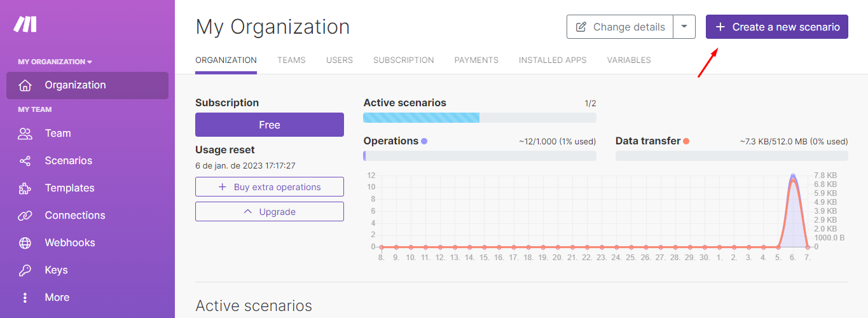
Task: Click the Team people icon
Action: [x=25, y=134]
